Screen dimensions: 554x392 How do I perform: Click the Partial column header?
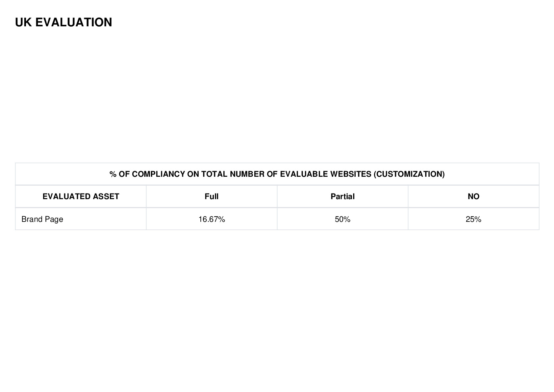[342, 196]
